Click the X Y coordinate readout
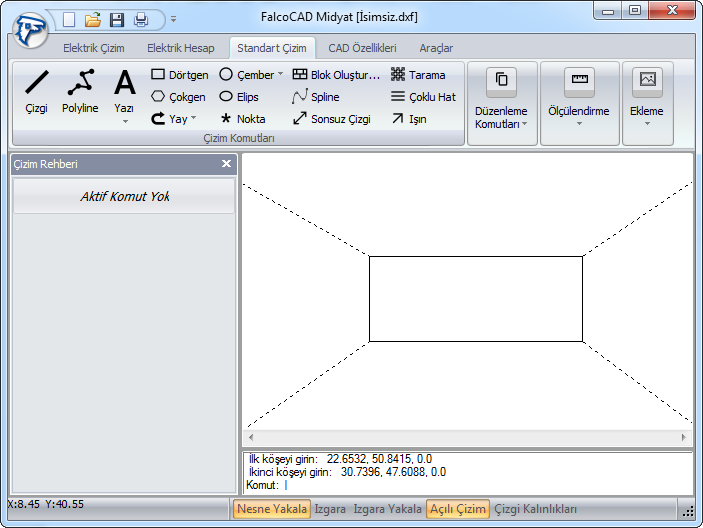703x528 pixels. click(x=46, y=504)
